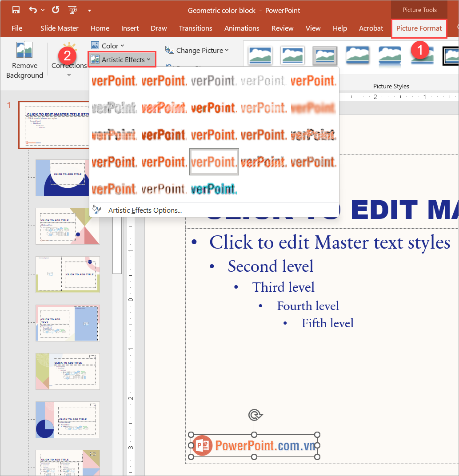This screenshot has width=459, height=476.
Task: Select the black-and-white Photocopy effect
Action: point(164,189)
